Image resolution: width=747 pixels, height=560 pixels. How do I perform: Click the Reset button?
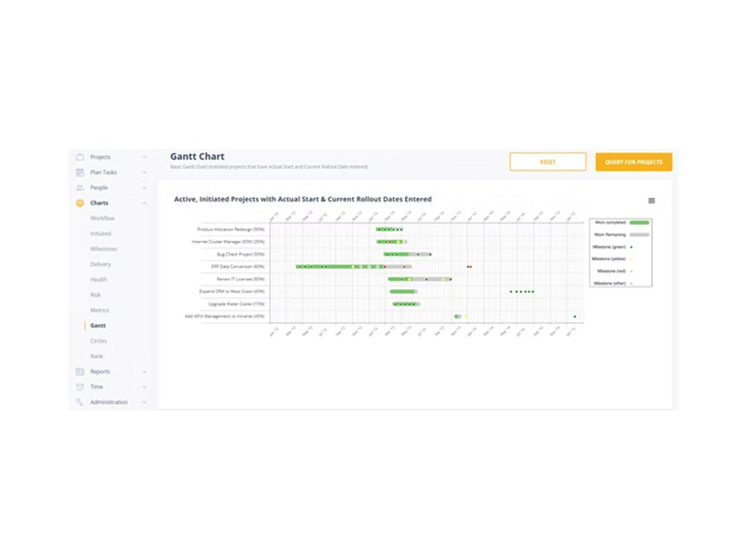pyautogui.click(x=548, y=161)
